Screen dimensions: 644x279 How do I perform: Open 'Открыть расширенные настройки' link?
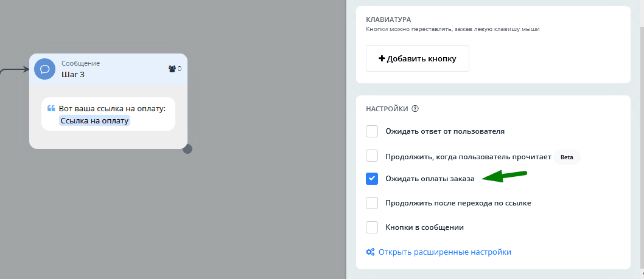click(444, 252)
